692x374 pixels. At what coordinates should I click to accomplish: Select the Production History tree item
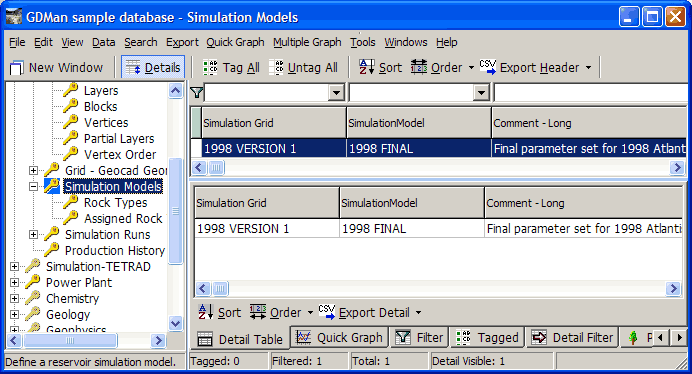(115, 250)
